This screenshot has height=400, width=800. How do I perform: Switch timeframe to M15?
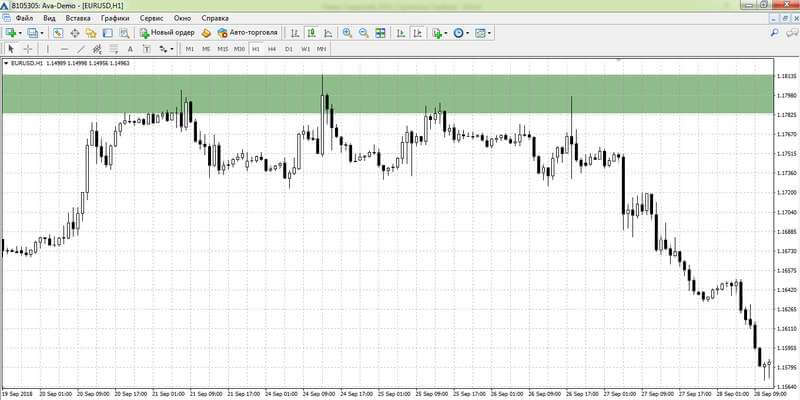tap(222, 49)
